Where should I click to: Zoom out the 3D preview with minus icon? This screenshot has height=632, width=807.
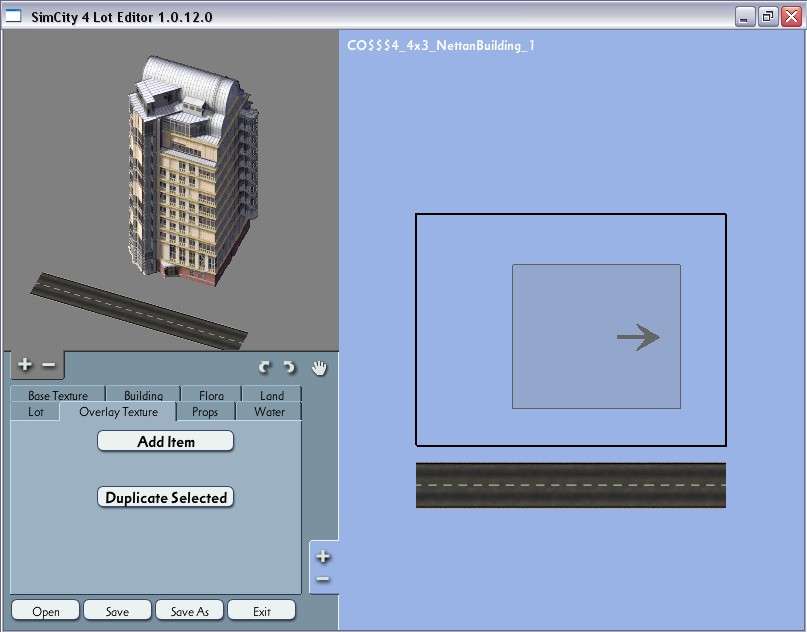pos(48,365)
